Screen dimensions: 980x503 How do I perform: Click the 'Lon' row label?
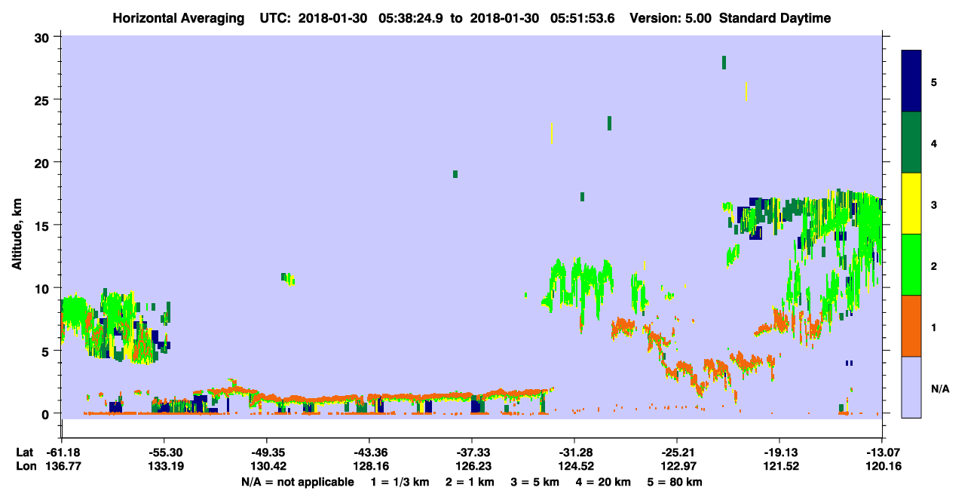(25, 466)
